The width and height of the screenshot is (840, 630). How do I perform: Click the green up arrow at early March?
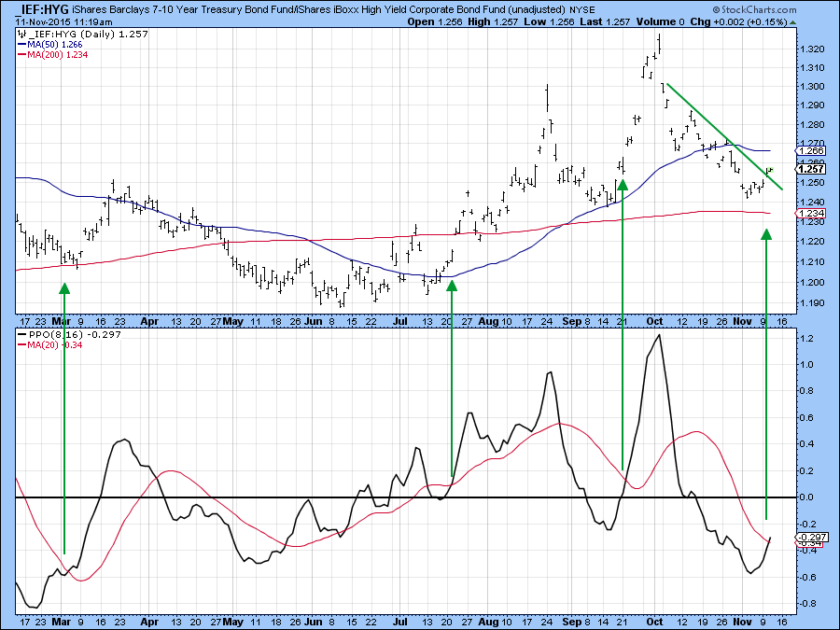click(x=64, y=420)
